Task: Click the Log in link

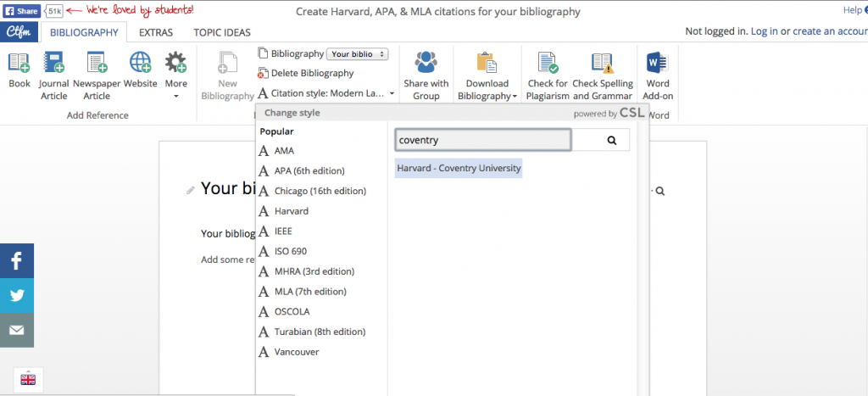Action: coord(764,31)
